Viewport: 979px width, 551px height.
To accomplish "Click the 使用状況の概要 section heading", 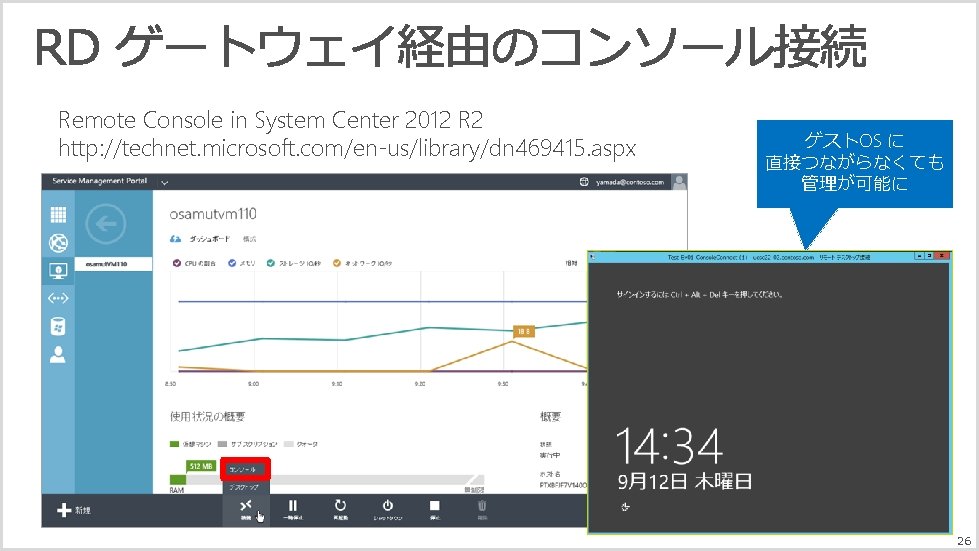I will pyautogui.click(x=207, y=416).
